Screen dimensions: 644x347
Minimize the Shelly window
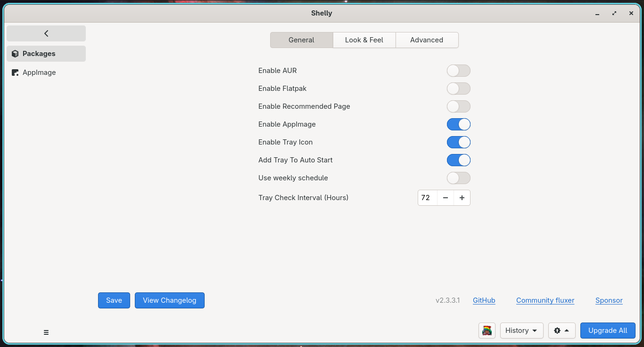[597, 13]
